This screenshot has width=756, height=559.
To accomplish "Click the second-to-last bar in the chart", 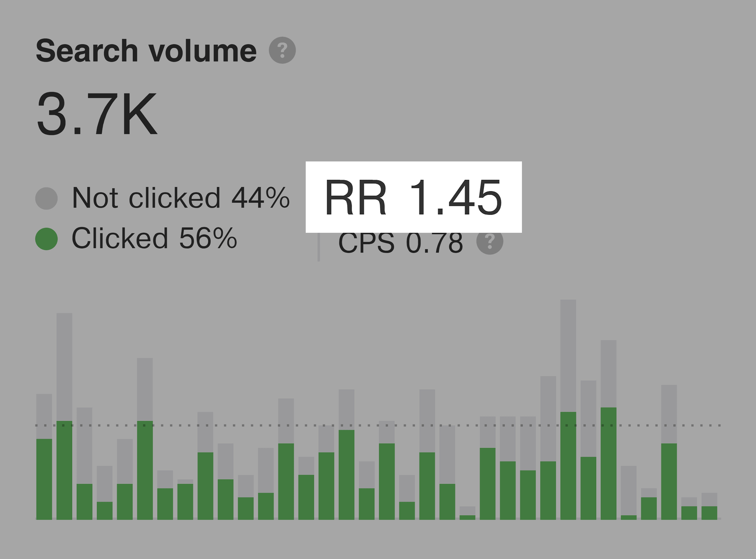I will (x=689, y=508).
